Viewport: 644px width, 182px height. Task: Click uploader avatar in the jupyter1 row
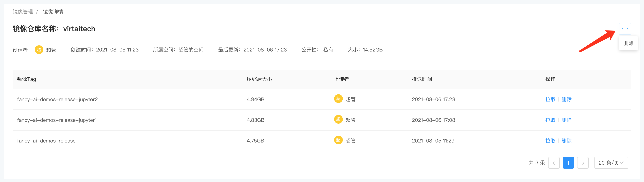pyautogui.click(x=338, y=119)
